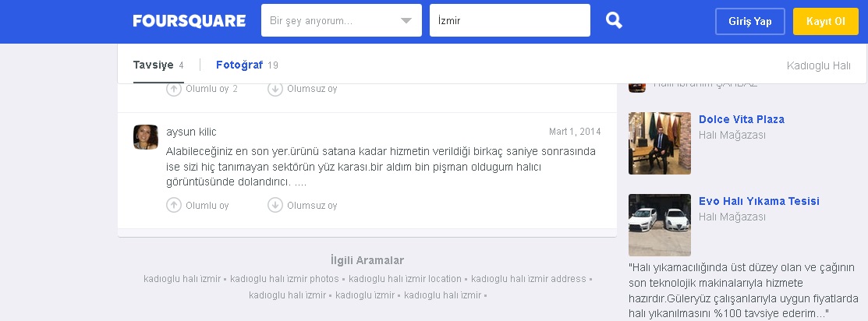Open the aysun kilic username link
The image size is (868, 321).
point(191,132)
